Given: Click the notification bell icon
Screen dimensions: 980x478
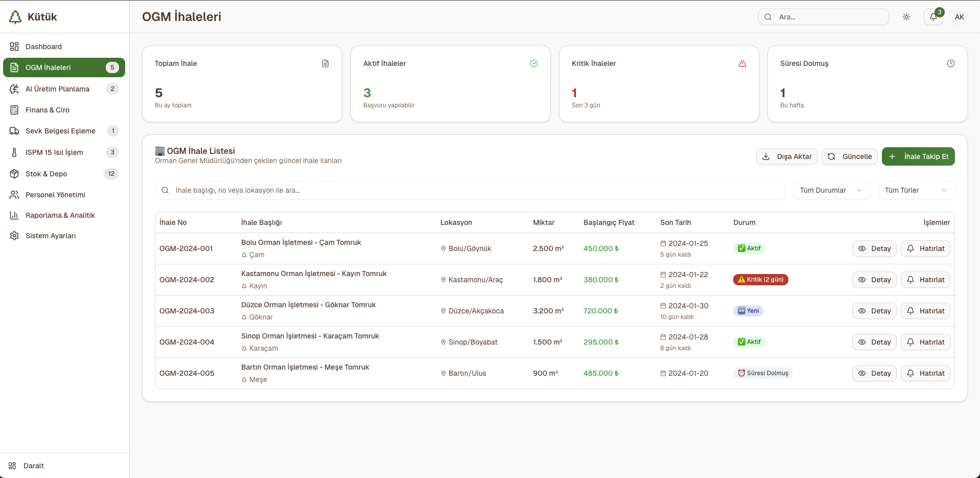Looking at the screenshot, I should point(933,17).
